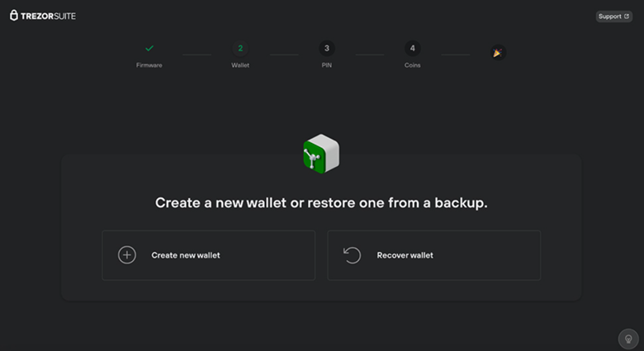Choose Recover wallet option
644x351 pixels.
433,255
